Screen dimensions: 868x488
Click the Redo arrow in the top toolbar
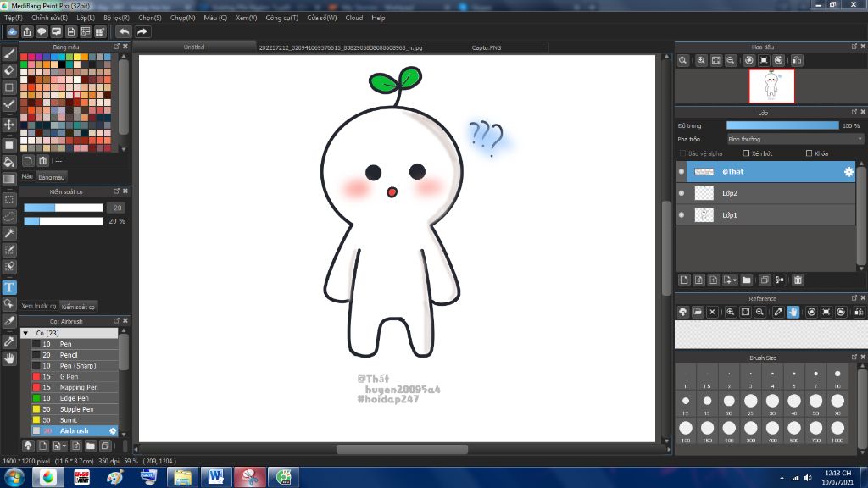pos(142,31)
